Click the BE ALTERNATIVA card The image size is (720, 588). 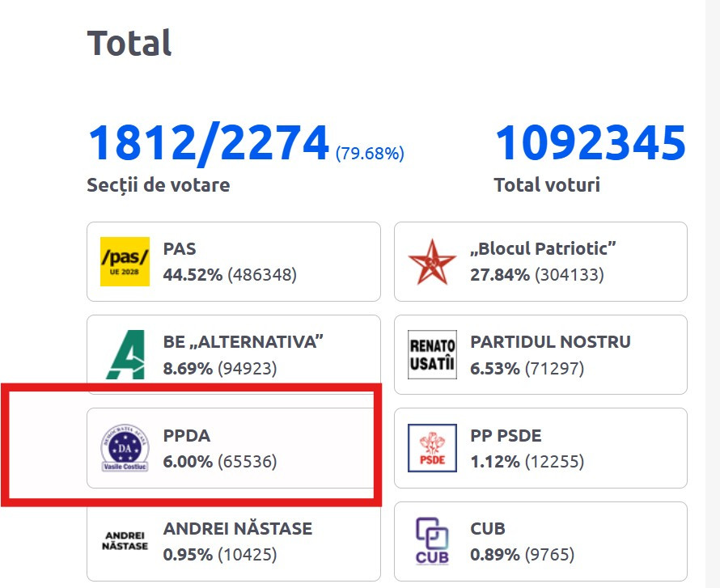point(233,354)
